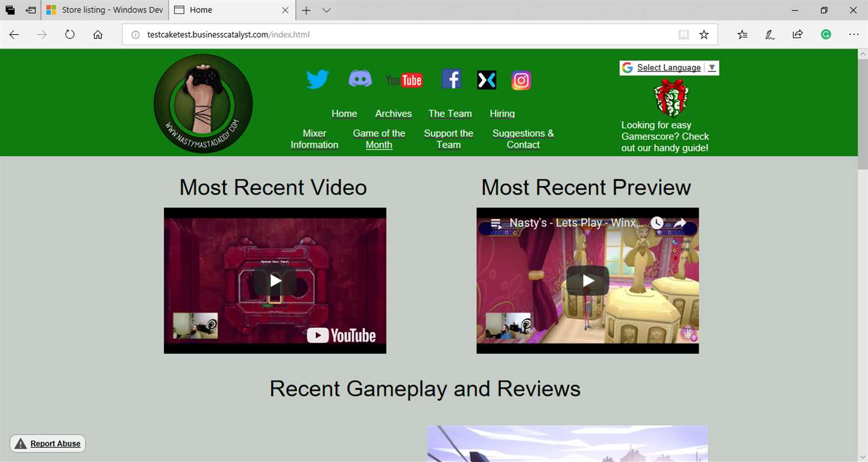Click the page vertical scrollbar thumb

point(863,114)
